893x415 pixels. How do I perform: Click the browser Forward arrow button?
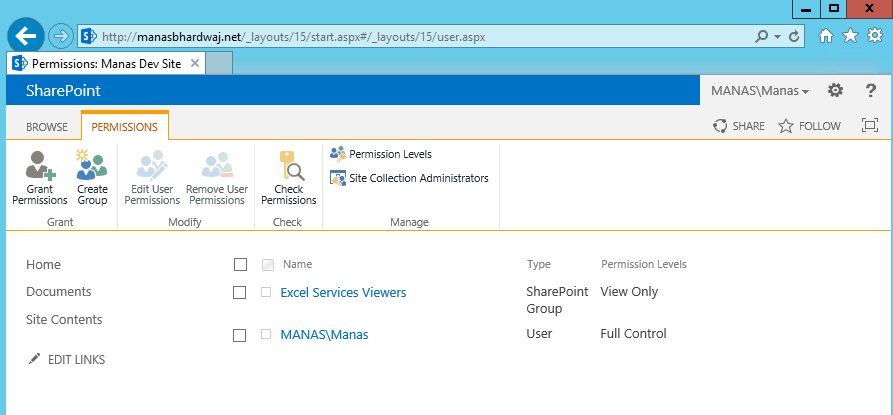59,36
